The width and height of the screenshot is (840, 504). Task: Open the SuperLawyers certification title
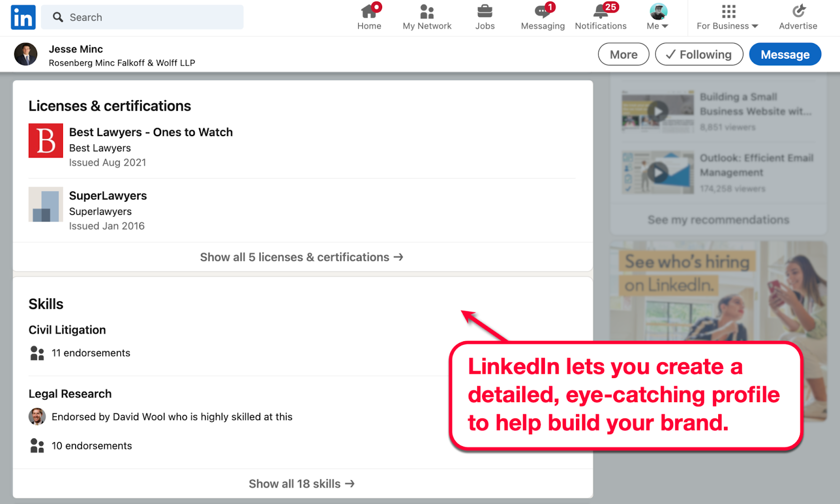[108, 196]
